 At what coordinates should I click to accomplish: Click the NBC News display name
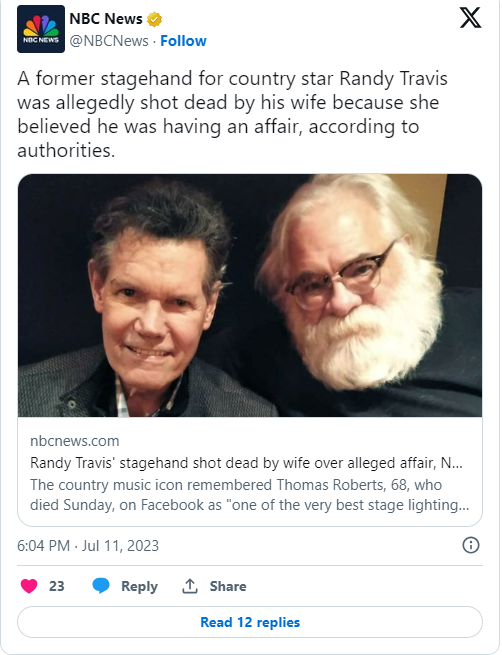pos(106,19)
